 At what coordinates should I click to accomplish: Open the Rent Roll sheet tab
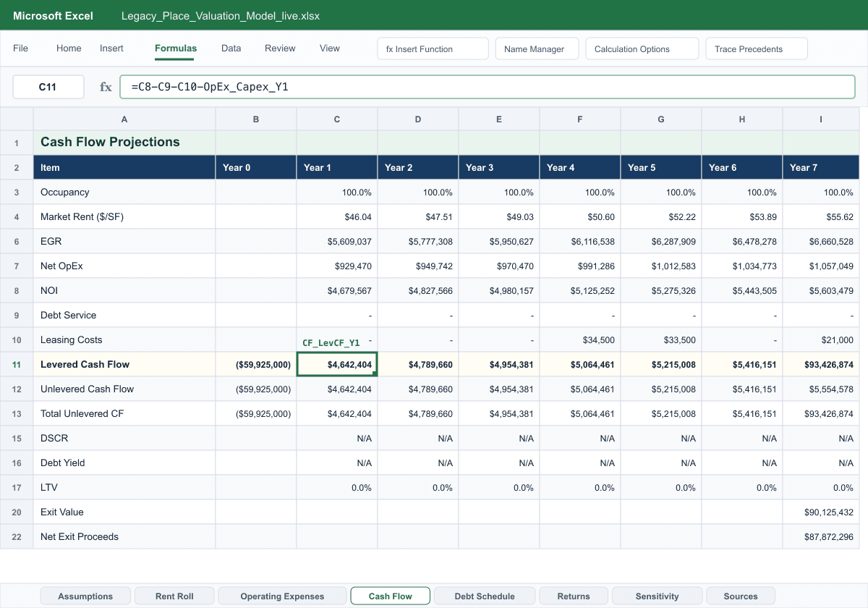pyautogui.click(x=174, y=596)
